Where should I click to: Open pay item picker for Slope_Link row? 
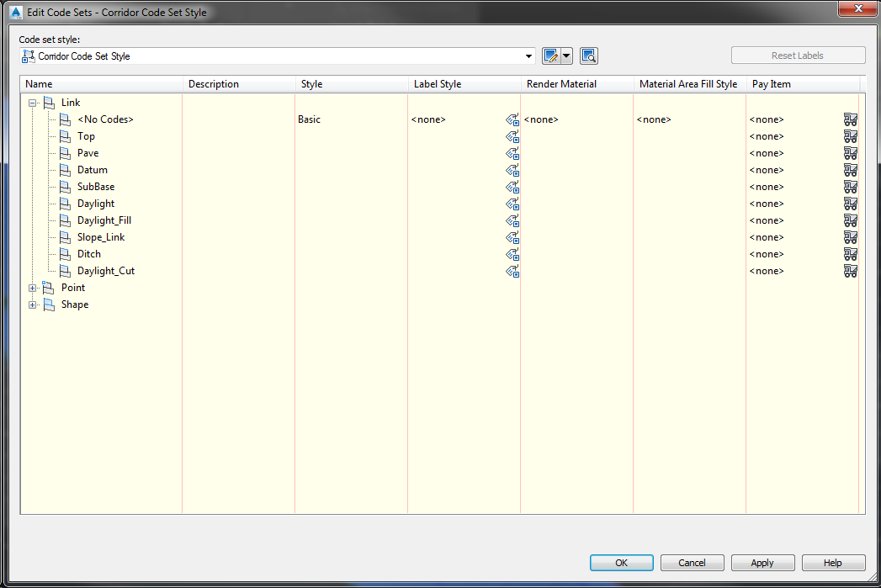pyautogui.click(x=851, y=237)
